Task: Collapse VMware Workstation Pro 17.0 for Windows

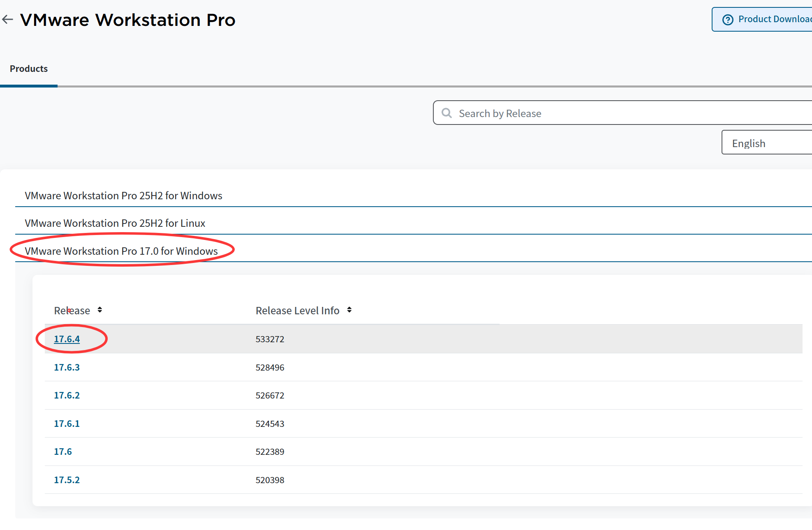Action: coord(121,251)
